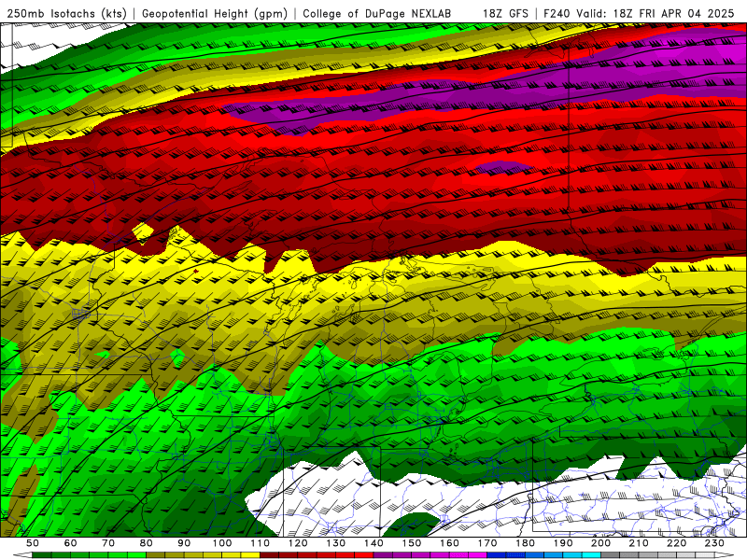Click the 150 value on the color scale

coord(412,543)
